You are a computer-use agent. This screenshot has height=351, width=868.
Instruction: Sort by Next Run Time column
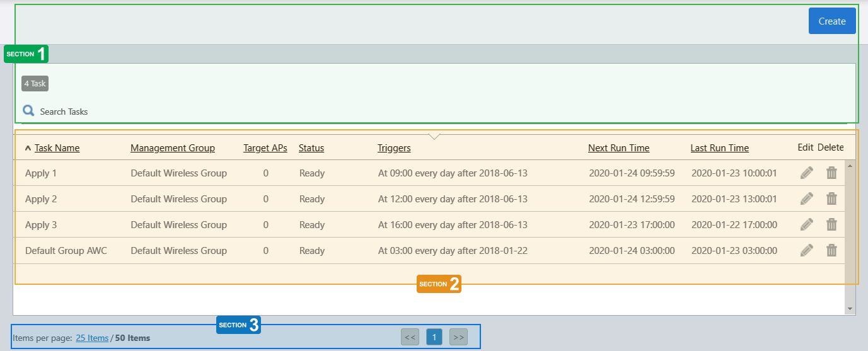point(618,148)
